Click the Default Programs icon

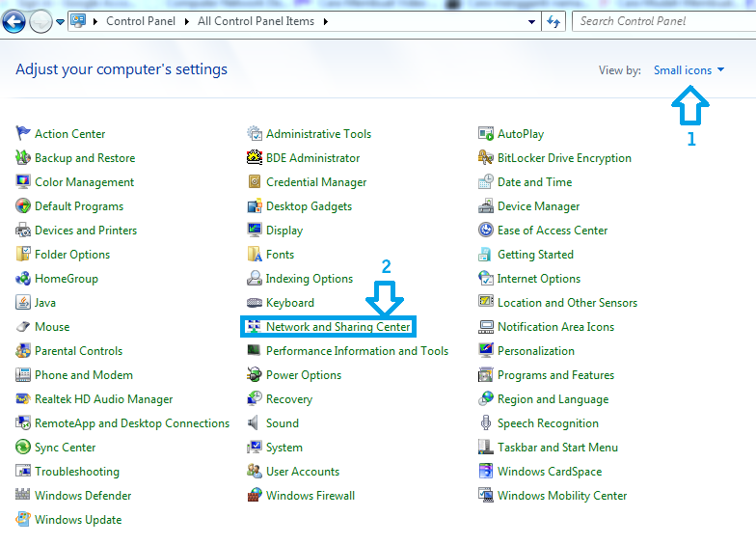pos(23,205)
